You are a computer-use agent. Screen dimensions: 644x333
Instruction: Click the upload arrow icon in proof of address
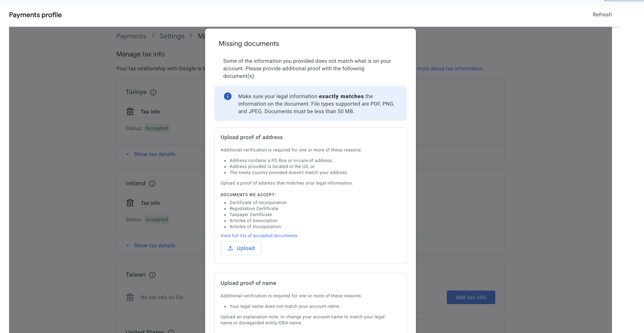[230, 248]
